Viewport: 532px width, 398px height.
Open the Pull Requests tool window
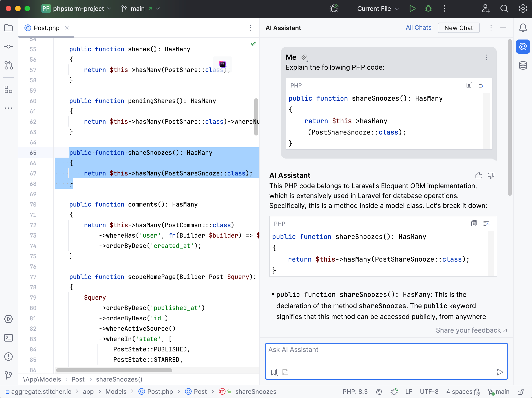(8, 65)
